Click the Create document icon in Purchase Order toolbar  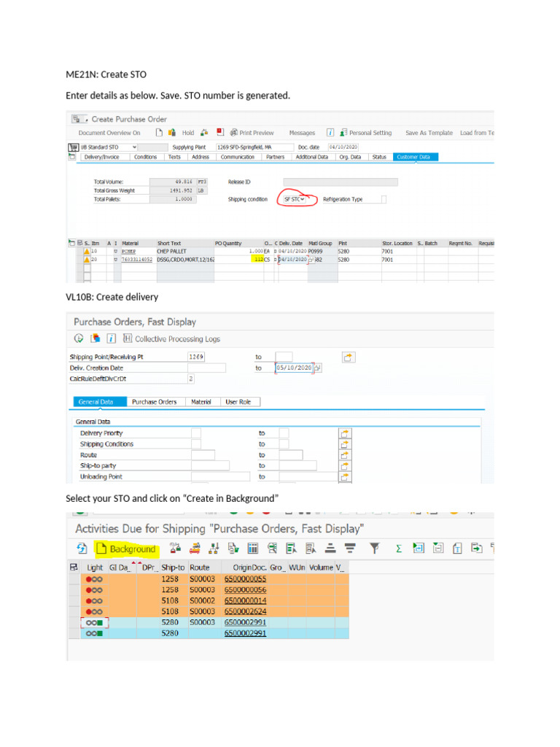(159, 133)
